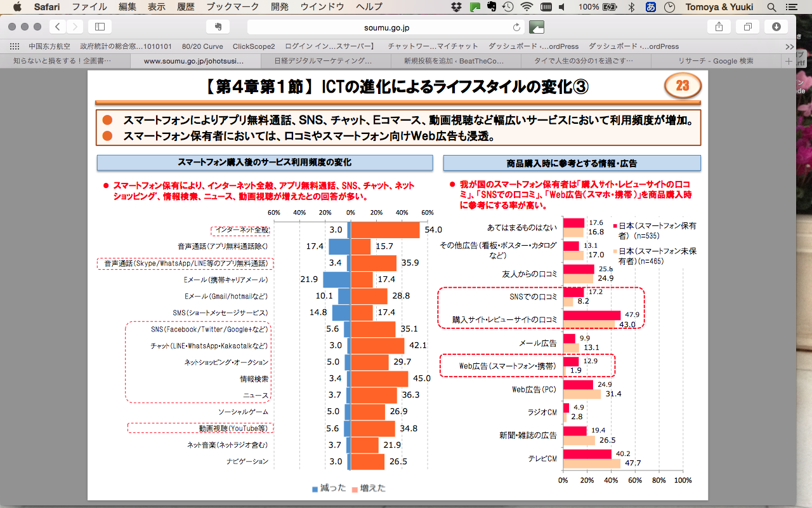This screenshot has height=508, width=812.
Task: Select the www.soumu.go.jp/johotsusi tab
Action: coord(195,61)
